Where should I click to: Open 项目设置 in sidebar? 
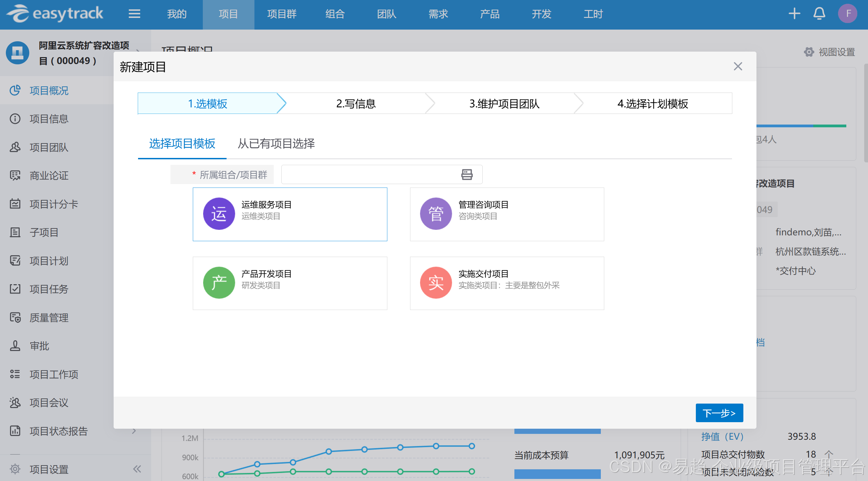point(49,469)
